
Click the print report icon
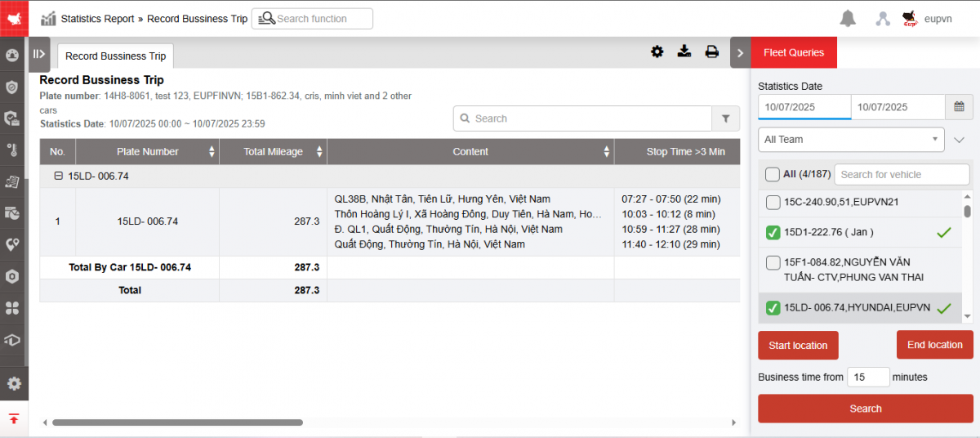[x=712, y=52]
